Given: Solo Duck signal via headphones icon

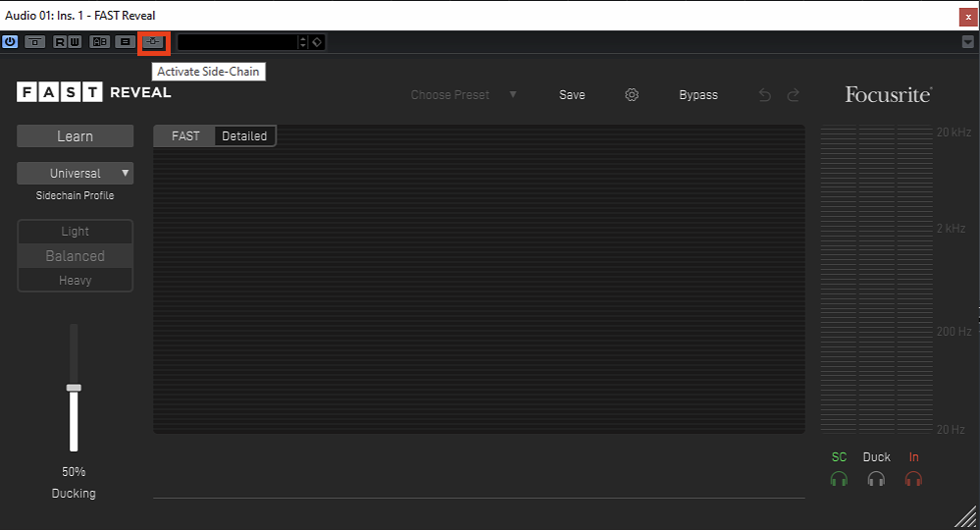Looking at the screenshot, I should coord(876,479).
